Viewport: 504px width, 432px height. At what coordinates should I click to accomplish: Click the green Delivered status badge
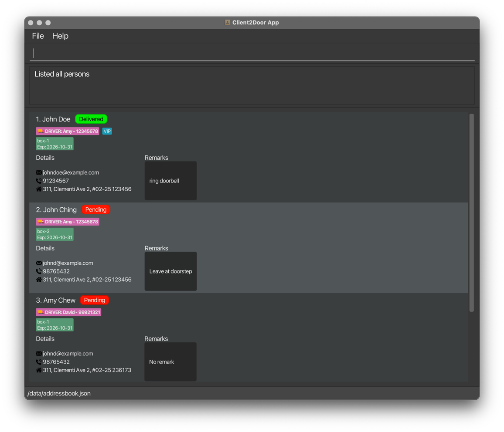tap(91, 119)
